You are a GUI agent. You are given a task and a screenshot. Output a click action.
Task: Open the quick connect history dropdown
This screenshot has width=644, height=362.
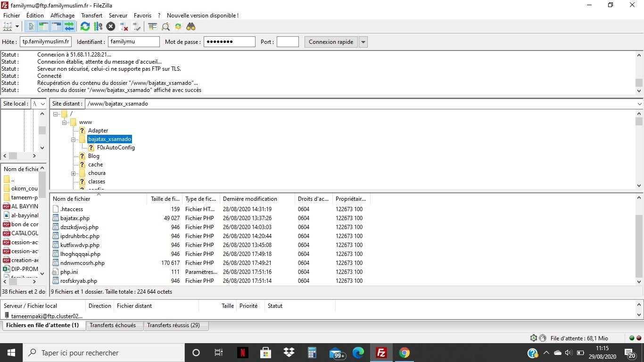pyautogui.click(x=363, y=42)
